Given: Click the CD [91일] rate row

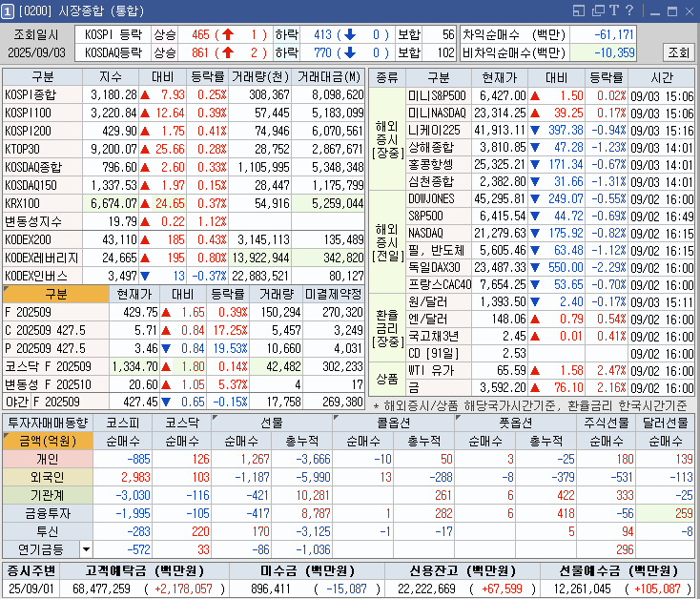Looking at the screenshot, I should pos(550,354).
